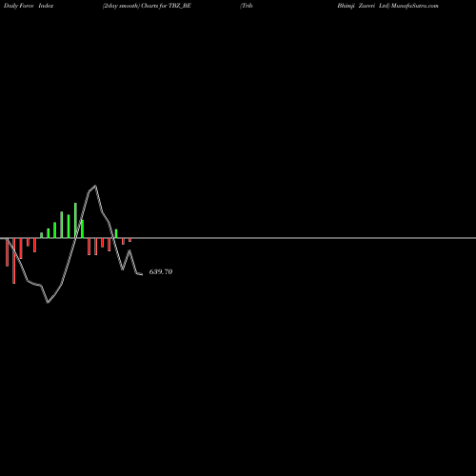This screenshot has width=476, height=476.
Task: Click the 639.70 value label
Action: (161, 272)
